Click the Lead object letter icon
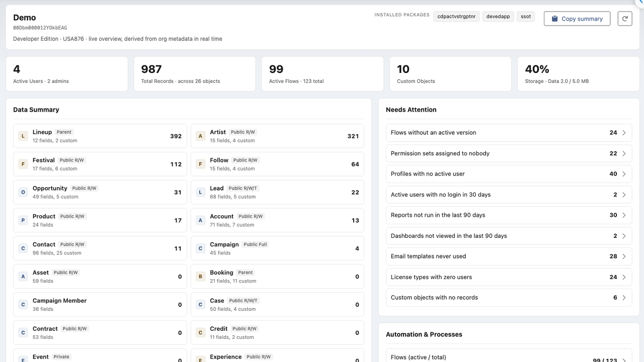This screenshot has height=362, width=644. [x=200, y=192]
